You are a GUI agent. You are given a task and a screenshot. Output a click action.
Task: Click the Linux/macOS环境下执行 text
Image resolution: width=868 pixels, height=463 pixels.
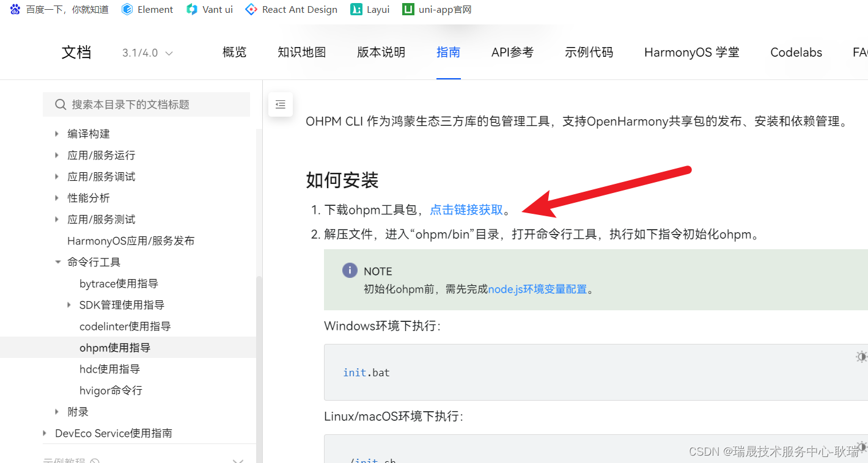coord(394,416)
